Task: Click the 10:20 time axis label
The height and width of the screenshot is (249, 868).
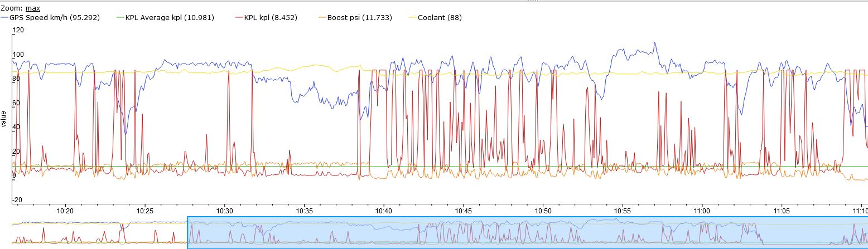Action: pos(65,211)
